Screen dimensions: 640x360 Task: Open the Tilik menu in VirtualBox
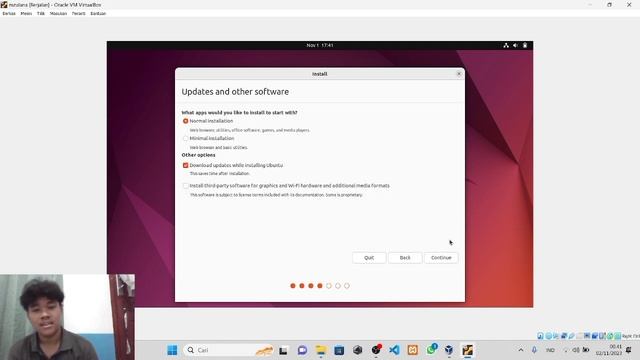pyautogui.click(x=41, y=13)
